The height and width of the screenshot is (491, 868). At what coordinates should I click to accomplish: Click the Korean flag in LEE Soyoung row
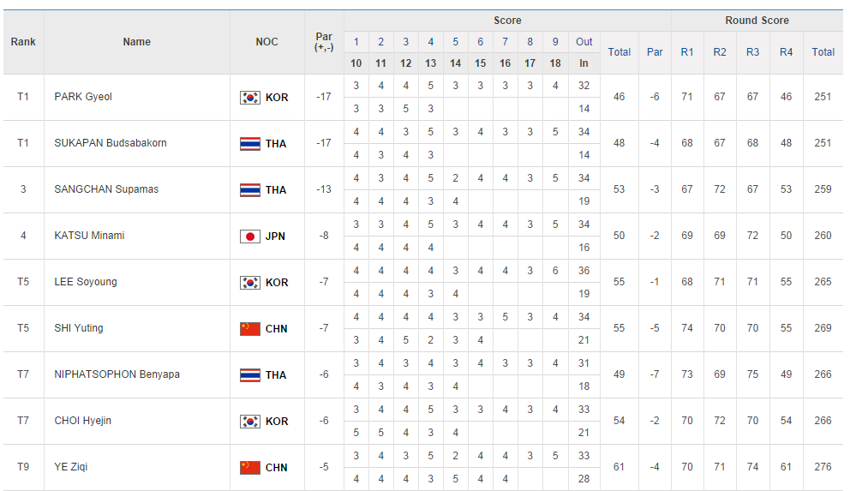pyautogui.click(x=249, y=283)
